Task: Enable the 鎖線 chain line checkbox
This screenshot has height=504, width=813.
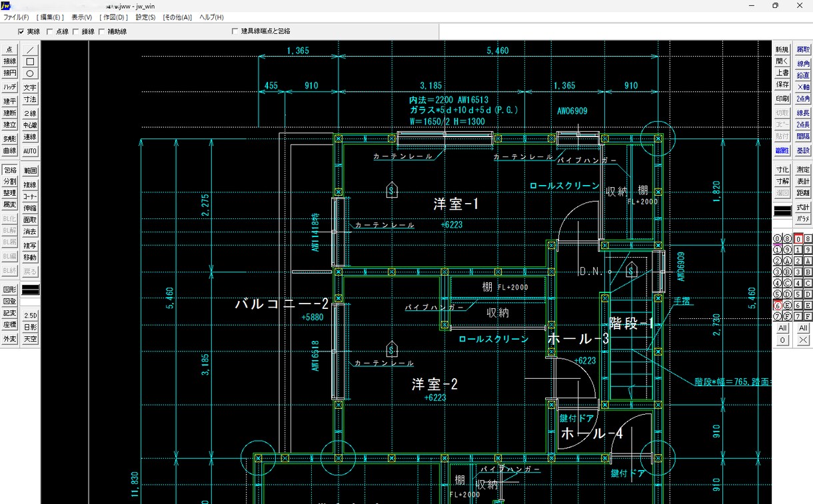Action: tap(83, 31)
